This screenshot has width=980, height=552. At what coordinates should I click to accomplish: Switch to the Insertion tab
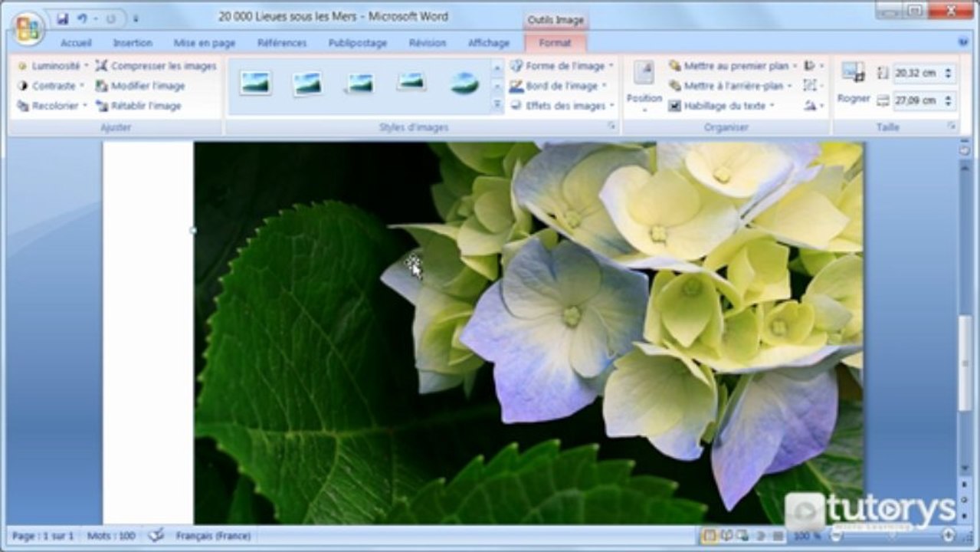[x=133, y=43]
